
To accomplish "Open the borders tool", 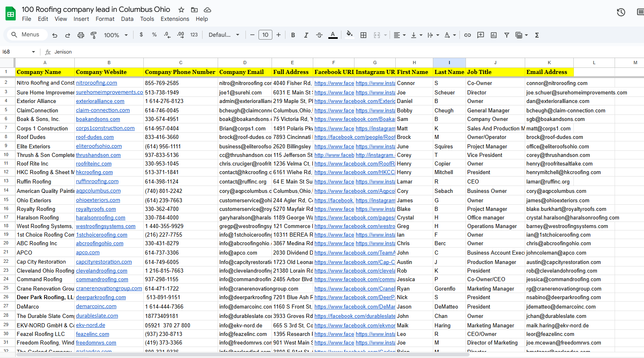I will click(x=363, y=35).
